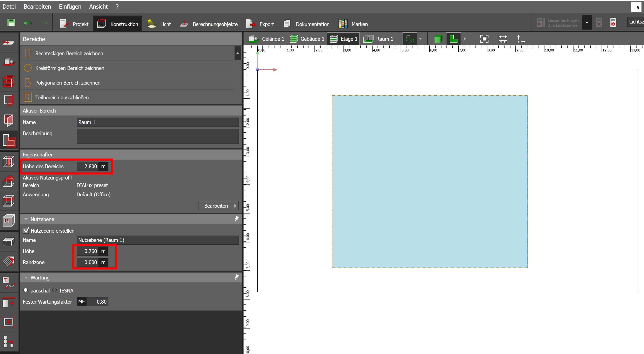
Task: Select the rectangular area drawing tool
Action: click(69, 53)
